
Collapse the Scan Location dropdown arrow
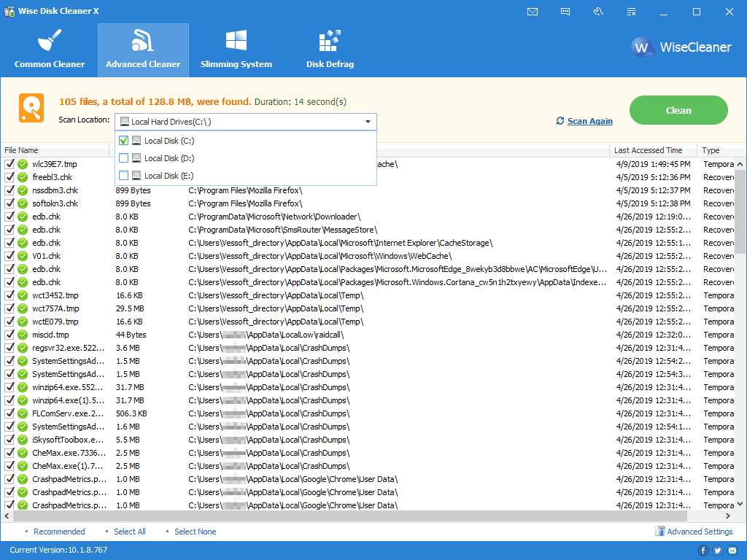(x=368, y=122)
